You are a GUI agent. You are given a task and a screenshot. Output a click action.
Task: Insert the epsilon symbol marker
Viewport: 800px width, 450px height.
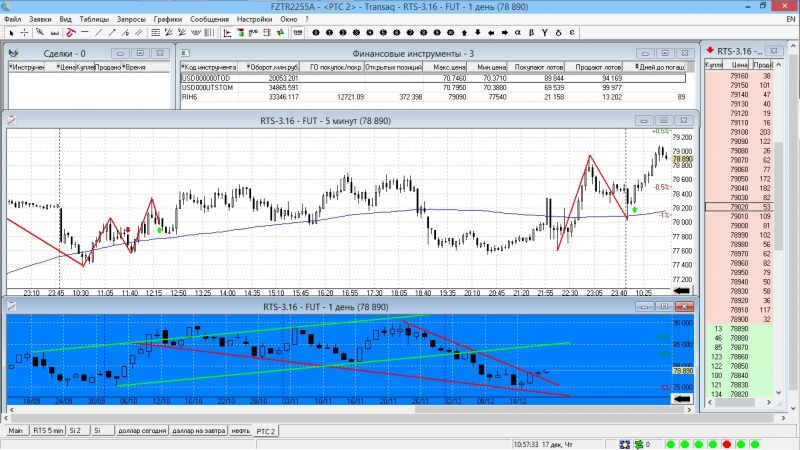coord(572,33)
